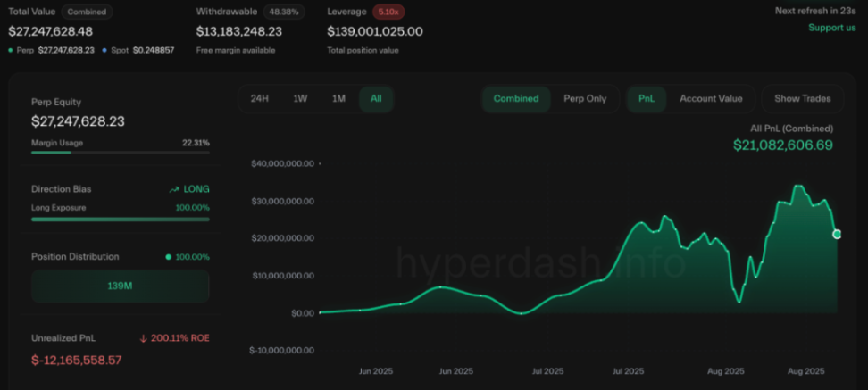Viewport: 868px width, 390px height.
Task: Select the 1W time range
Action: coord(301,99)
